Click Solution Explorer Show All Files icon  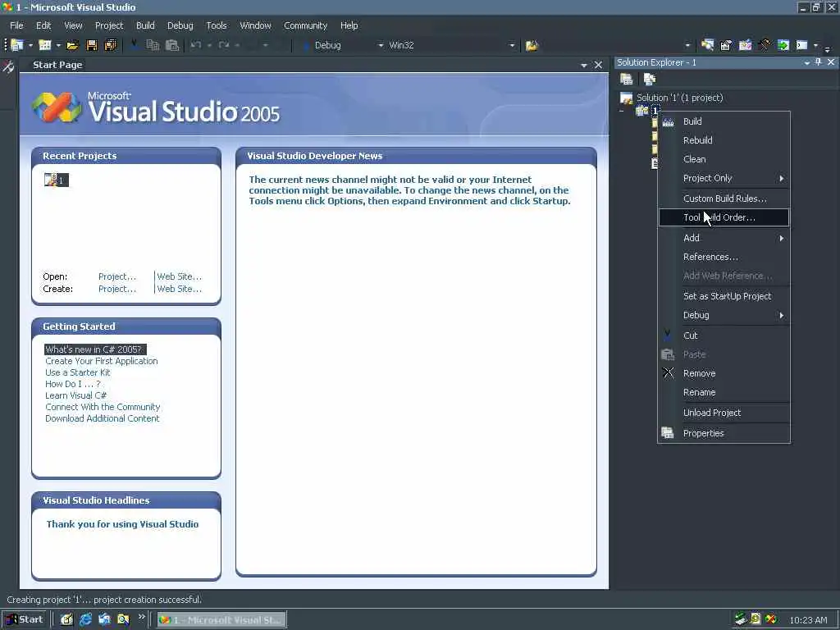650,80
